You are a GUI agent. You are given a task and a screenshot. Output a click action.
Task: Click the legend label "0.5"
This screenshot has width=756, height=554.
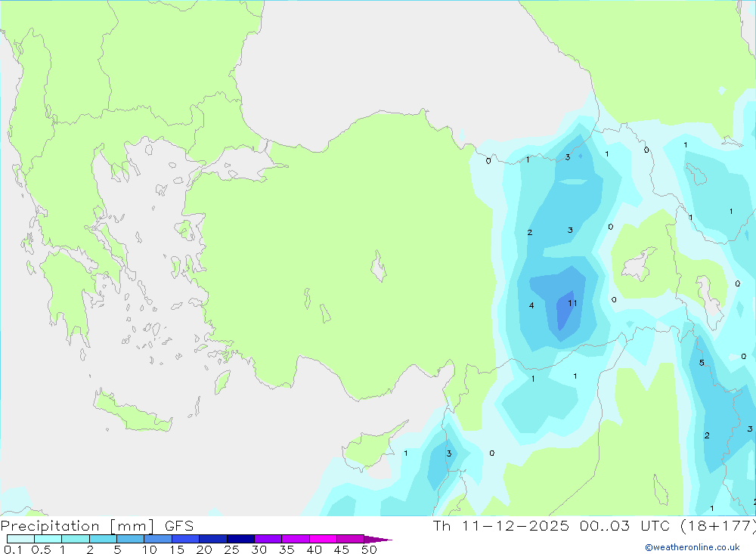[42, 549]
